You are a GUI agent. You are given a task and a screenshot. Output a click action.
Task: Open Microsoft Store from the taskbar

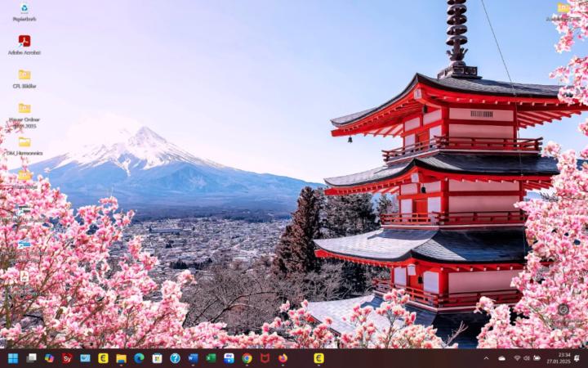tap(157, 358)
